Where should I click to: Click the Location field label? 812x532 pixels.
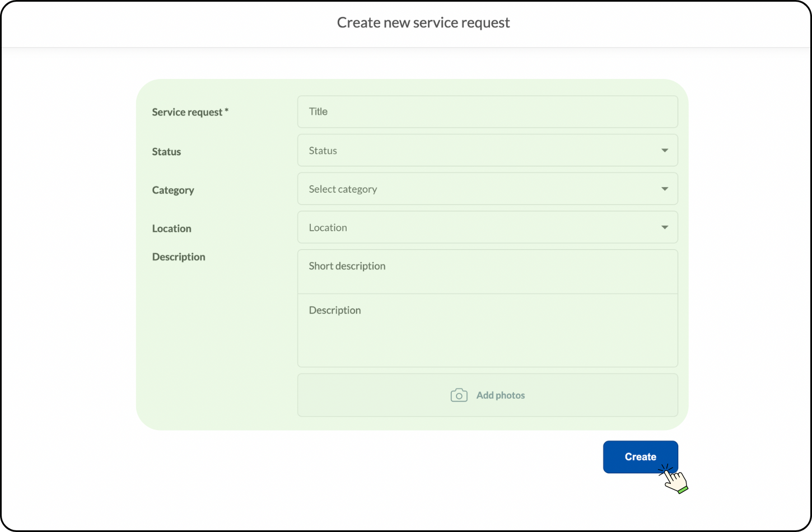[x=171, y=228]
